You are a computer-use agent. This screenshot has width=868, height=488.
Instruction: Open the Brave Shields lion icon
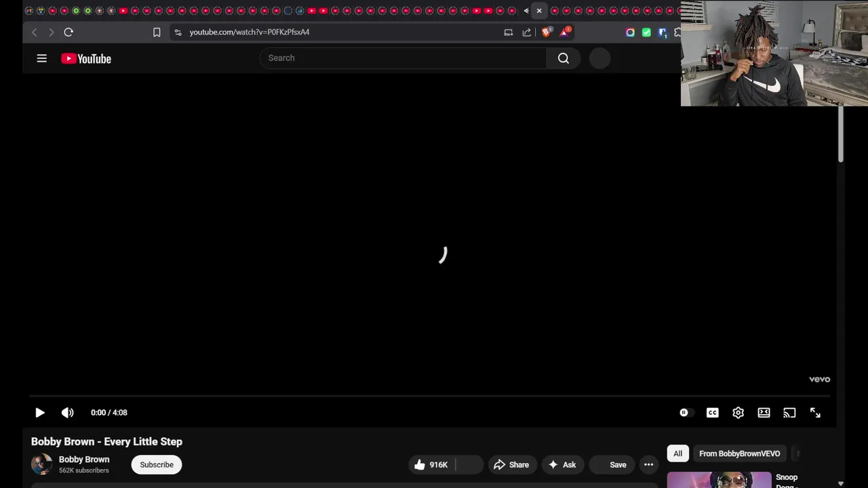point(547,32)
